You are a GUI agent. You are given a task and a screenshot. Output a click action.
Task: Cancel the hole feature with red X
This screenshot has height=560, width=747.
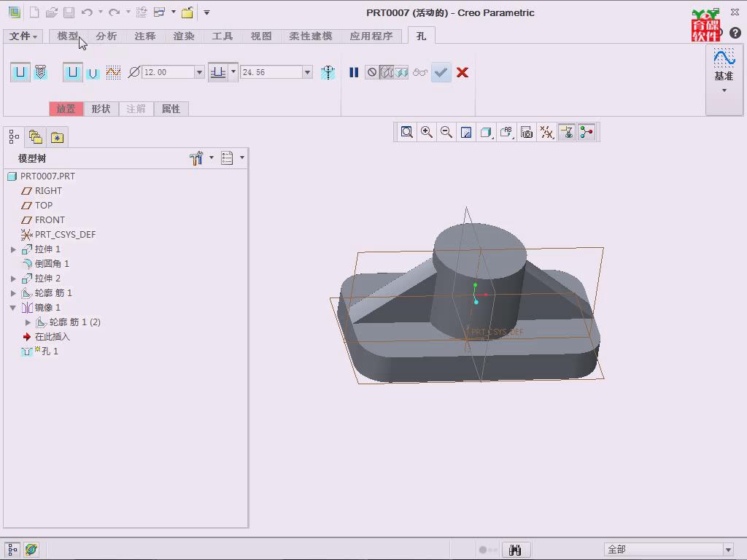coord(462,72)
